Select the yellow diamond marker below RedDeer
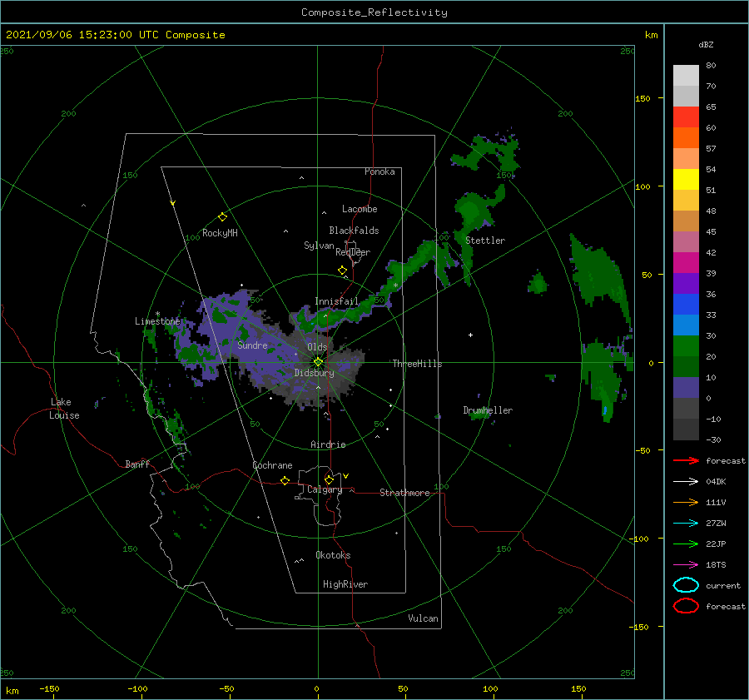749x700 pixels. [343, 271]
